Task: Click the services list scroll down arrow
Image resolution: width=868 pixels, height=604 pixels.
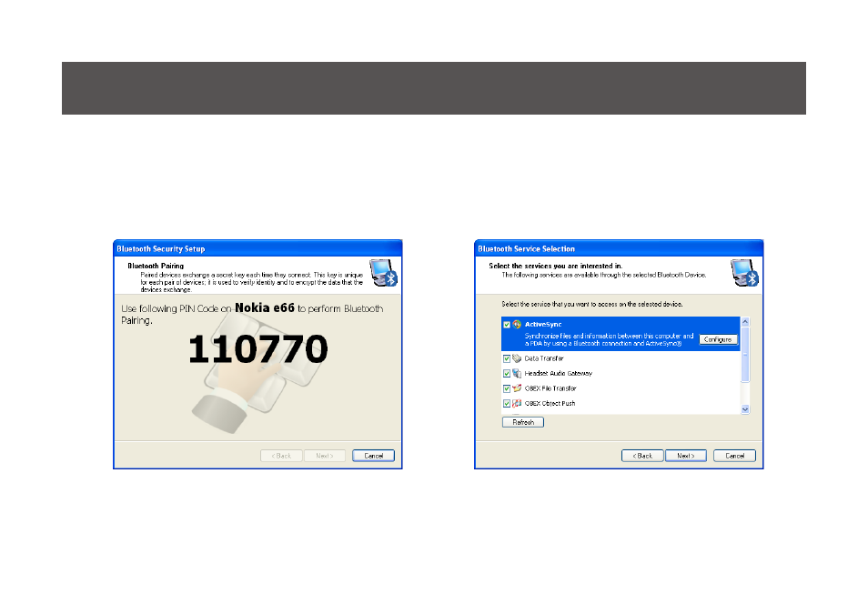Action: click(745, 409)
